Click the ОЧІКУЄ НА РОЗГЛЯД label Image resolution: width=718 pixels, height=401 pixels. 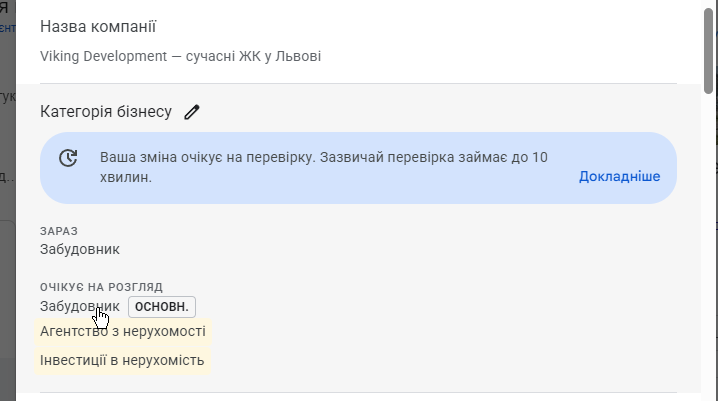(x=101, y=287)
